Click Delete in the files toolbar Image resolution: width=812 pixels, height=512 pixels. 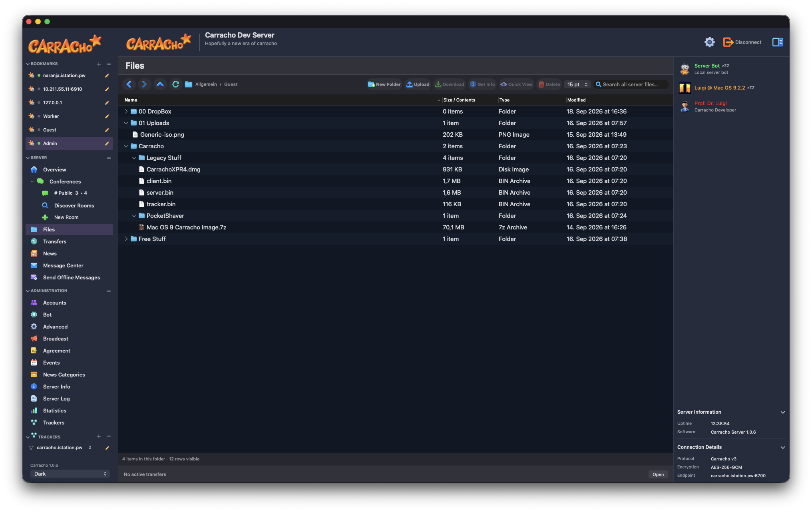point(549,84)
